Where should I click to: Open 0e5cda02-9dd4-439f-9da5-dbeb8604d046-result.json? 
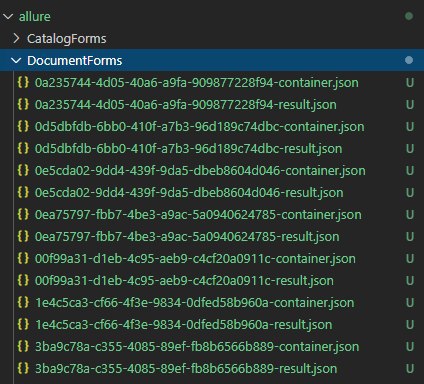pos(189,193)
